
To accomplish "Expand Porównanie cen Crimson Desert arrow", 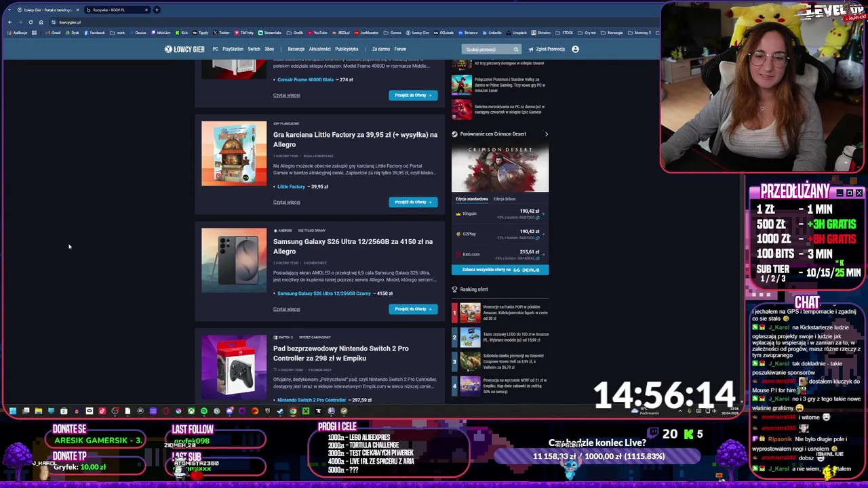I will coord(547,134).
